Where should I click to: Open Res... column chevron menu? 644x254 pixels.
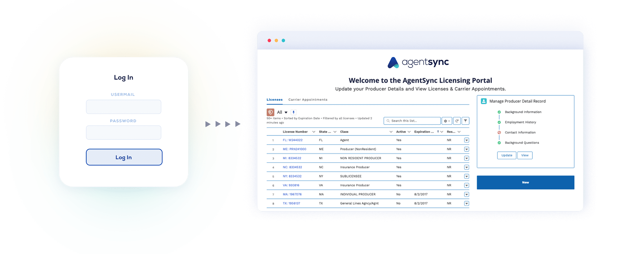tap(459, 132)
